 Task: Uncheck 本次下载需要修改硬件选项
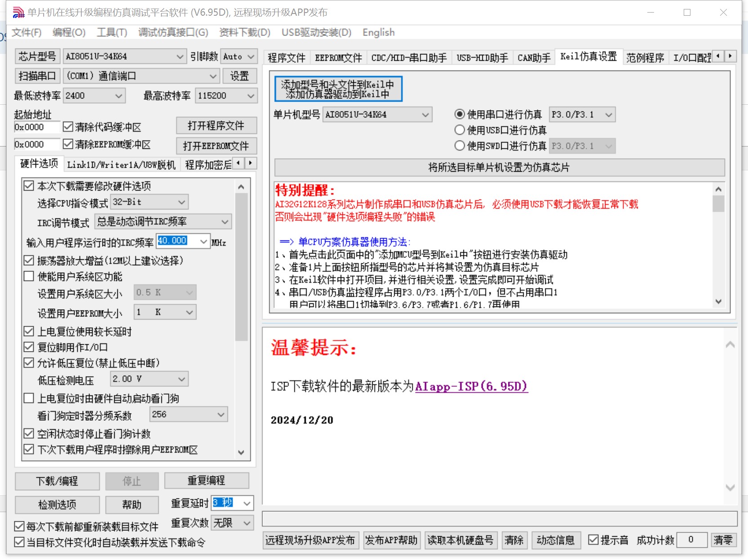click(x=29, y=186)
